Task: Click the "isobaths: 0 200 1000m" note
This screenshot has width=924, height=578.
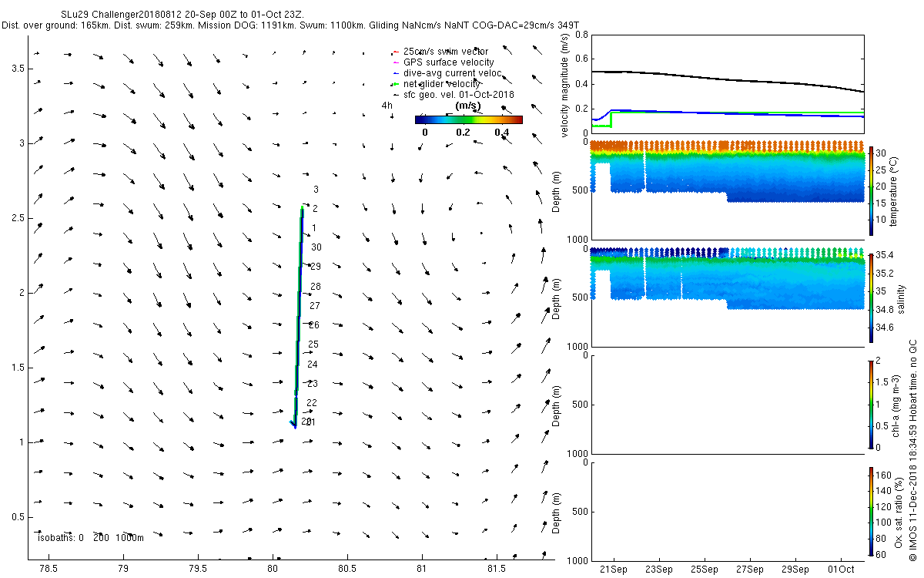Action: pyautogui.click(x=91, y=537)
